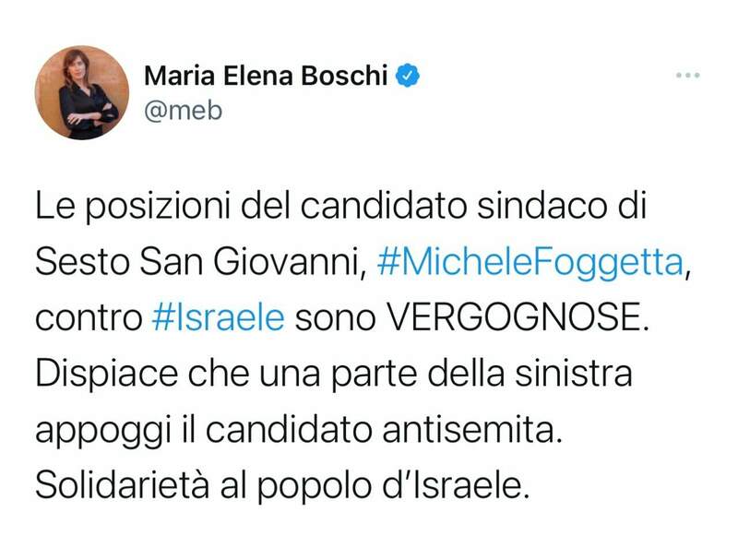The image size is (738, 560).
Task: Open Maria Elena Boschi's profile photo
Action: point(82,92)
